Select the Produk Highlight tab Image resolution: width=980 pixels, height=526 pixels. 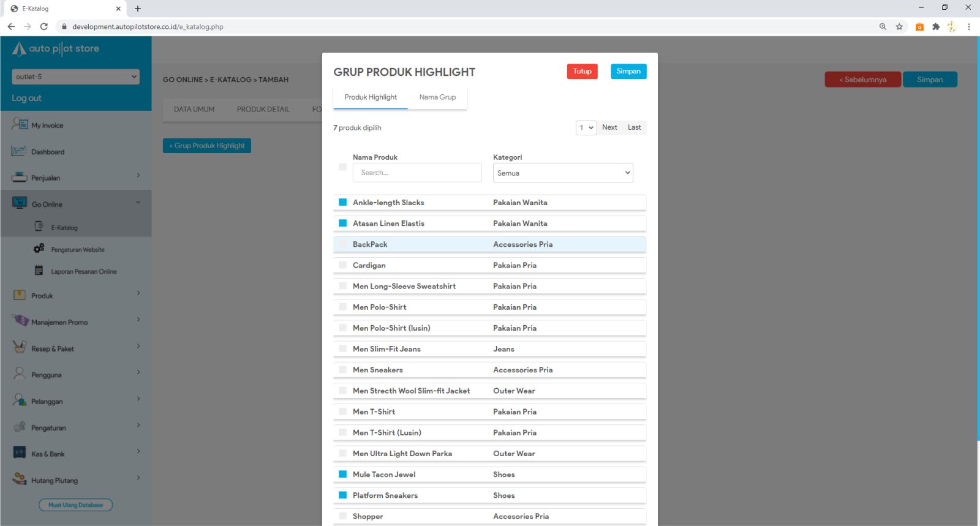coord(371,97)
